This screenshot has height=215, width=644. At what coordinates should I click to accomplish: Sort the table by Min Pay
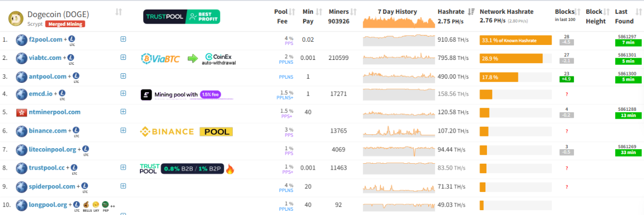tap(319, 12)
